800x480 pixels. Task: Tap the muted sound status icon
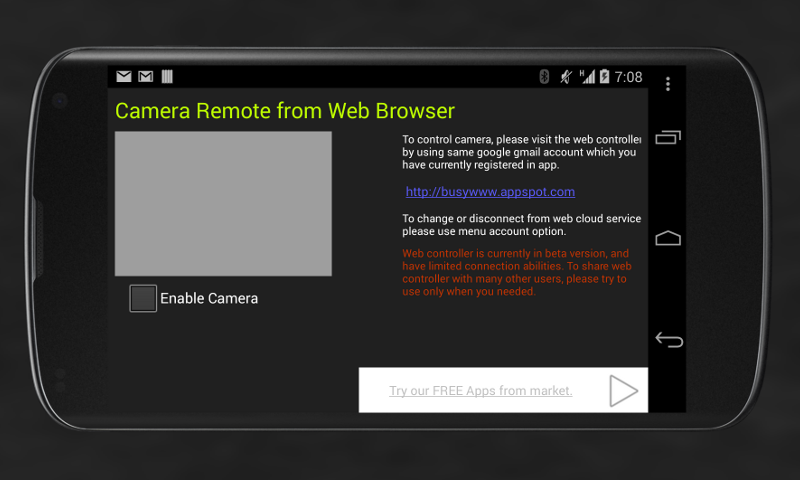click(x=566, y=77)
